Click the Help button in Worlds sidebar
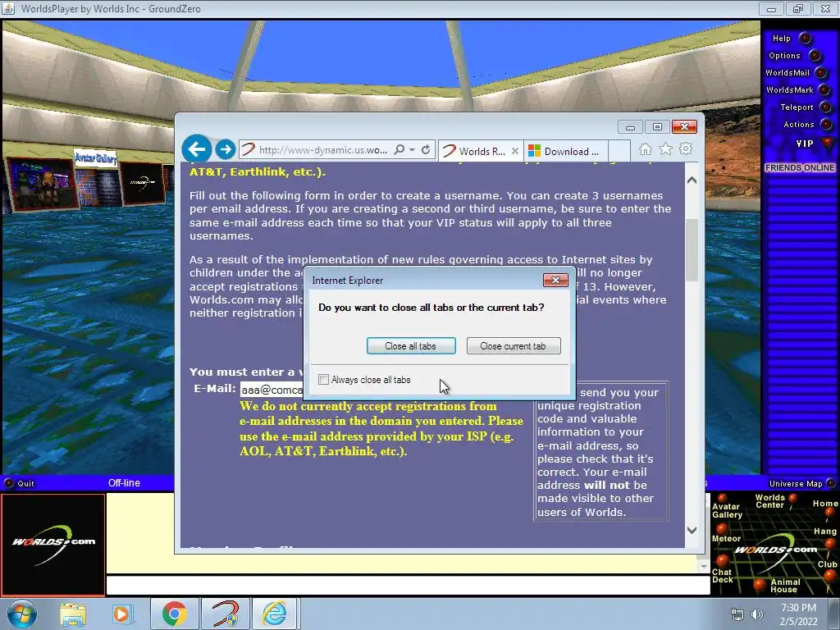This screenshot has width=840, height=630. 792,39
